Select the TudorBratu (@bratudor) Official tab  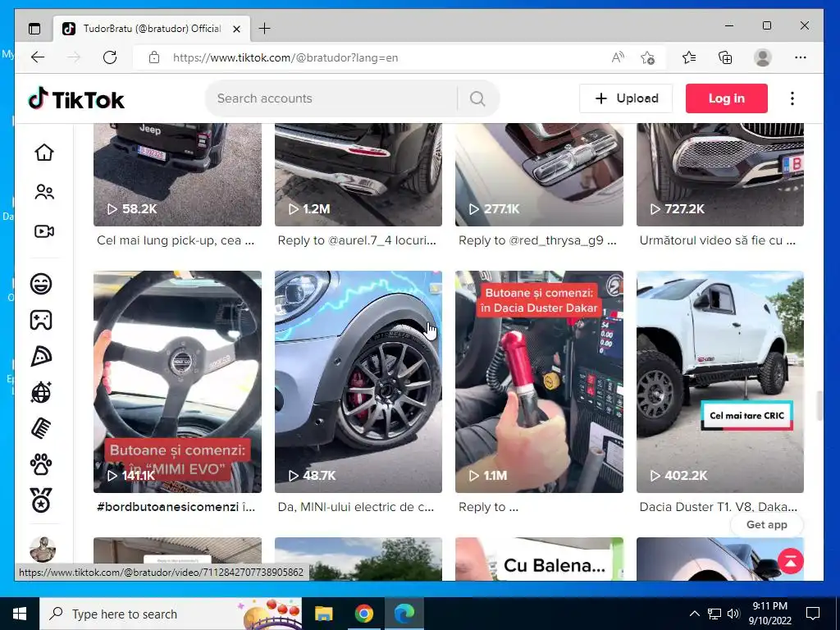coord(152,29)
